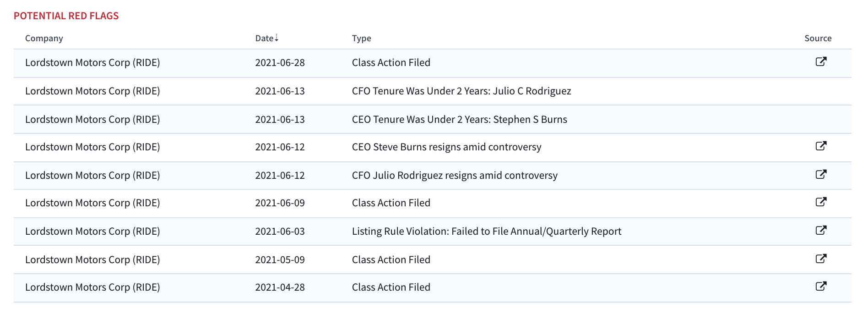Click the Potential Red Flags heading

click(66, 16)
